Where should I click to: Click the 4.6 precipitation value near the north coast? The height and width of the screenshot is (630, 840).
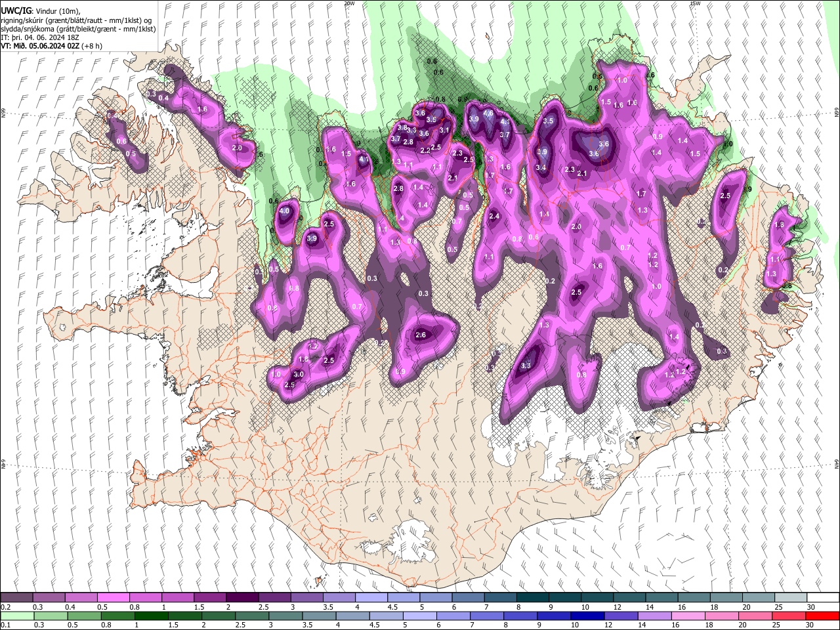(x=488, y=113)
